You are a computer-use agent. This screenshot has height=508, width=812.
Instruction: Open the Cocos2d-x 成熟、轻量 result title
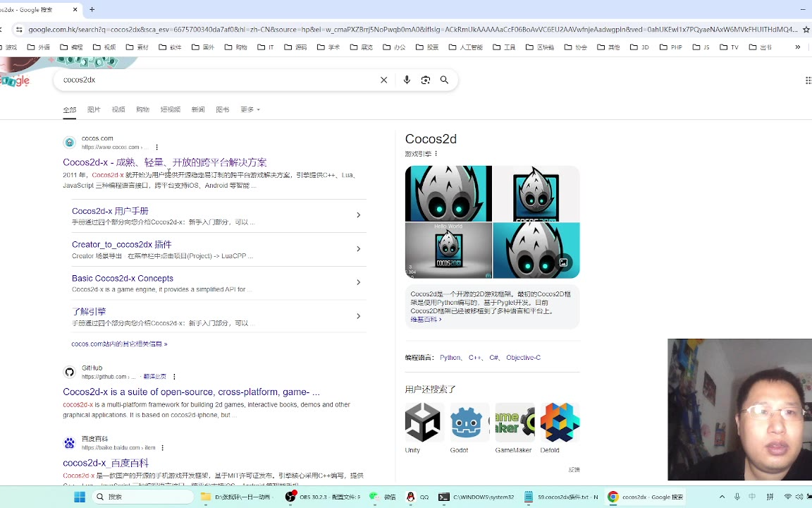point(165,162)
